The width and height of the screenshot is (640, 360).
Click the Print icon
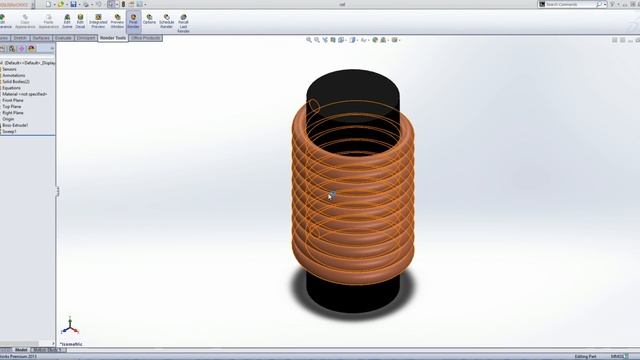pos(86,4)
